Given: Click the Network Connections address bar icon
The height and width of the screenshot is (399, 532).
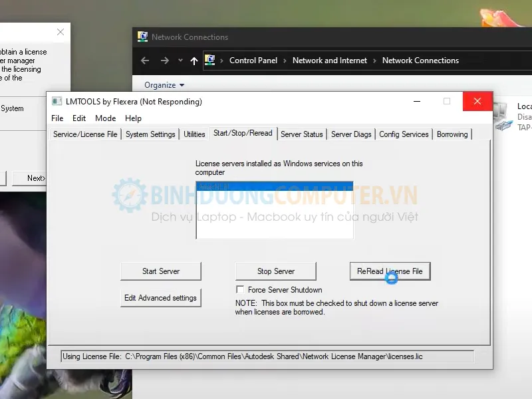Looking at the screenshot, I should pyautogui.click(x=209, y=61).
